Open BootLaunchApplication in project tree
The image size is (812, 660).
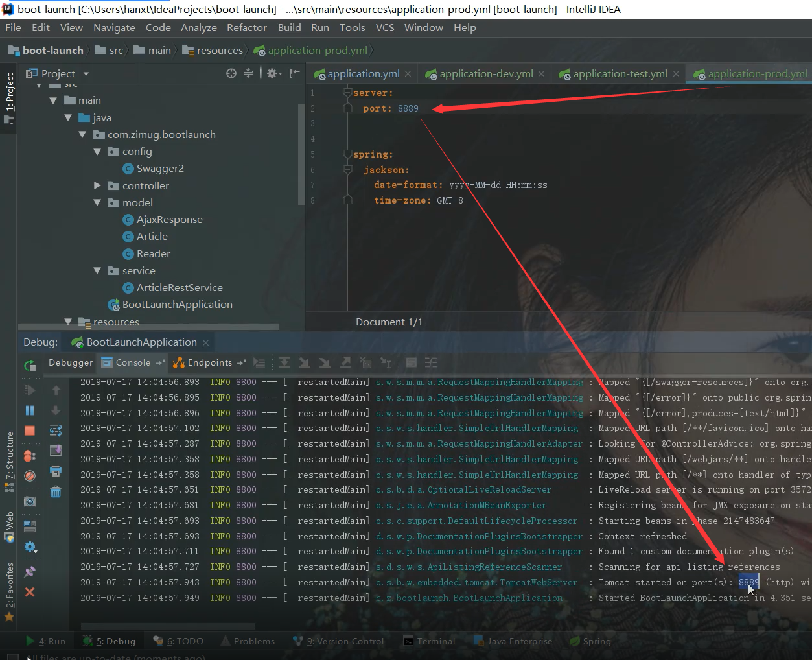coord(177,305)
